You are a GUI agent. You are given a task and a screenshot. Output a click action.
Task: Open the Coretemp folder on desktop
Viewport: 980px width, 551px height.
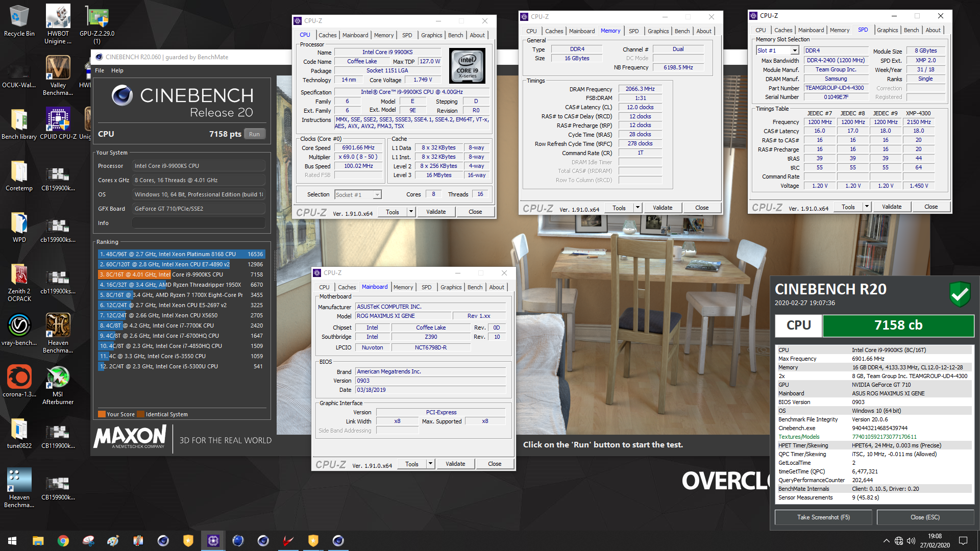[19, 176]
